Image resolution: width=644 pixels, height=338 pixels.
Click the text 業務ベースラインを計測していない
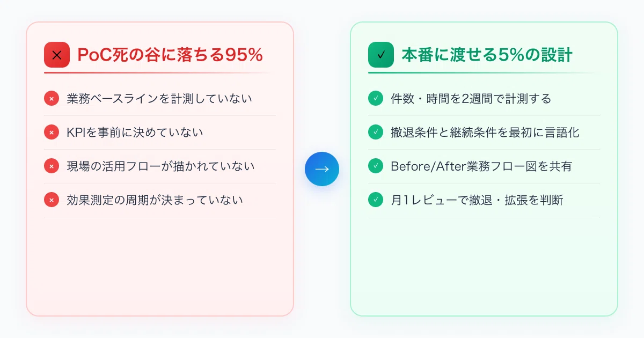coord(159,99)
